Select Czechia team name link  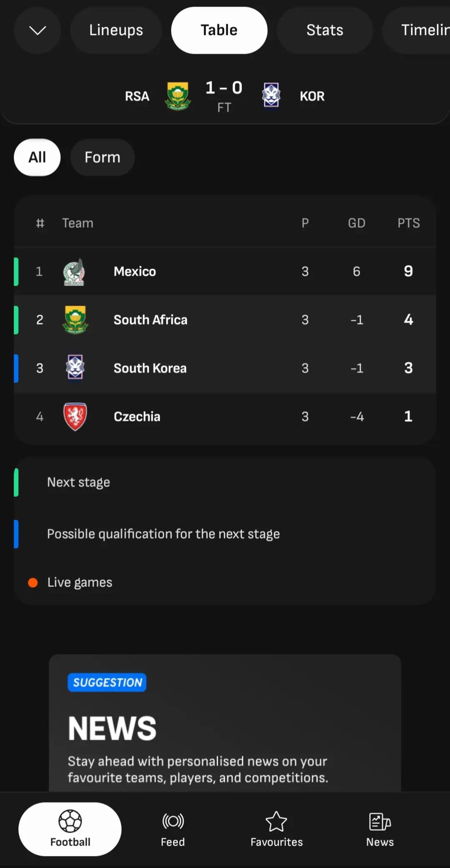(x=137, y=417)
